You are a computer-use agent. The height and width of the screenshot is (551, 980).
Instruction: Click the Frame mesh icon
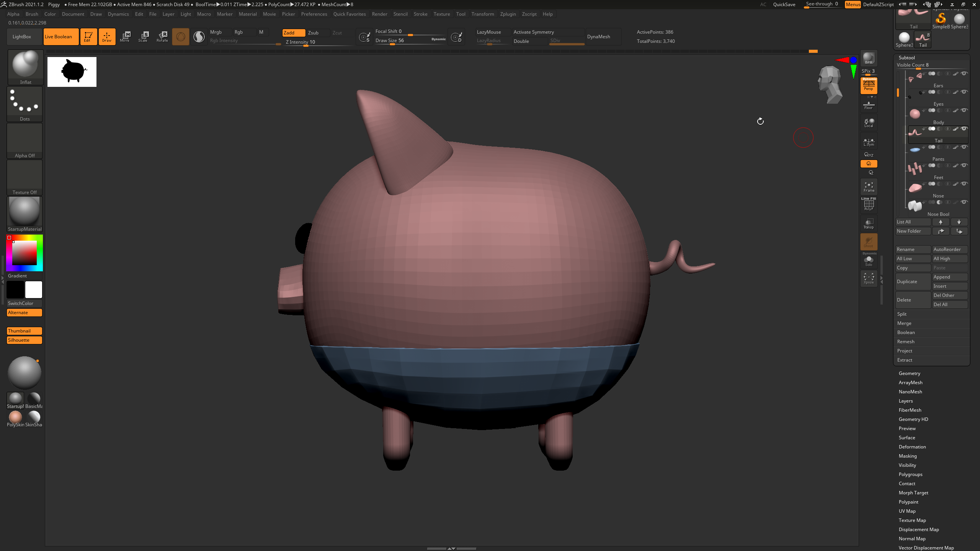[x=869, y=187]
